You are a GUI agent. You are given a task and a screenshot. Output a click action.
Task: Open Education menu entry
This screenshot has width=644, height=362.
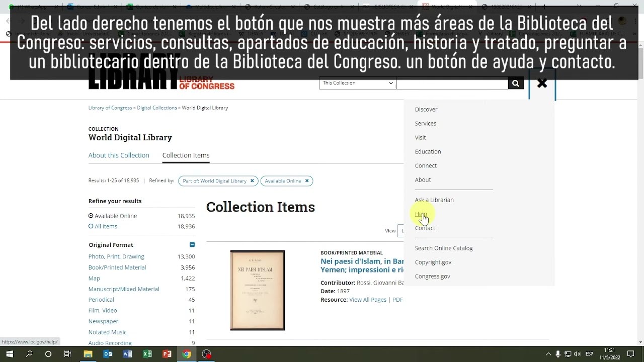428,151
